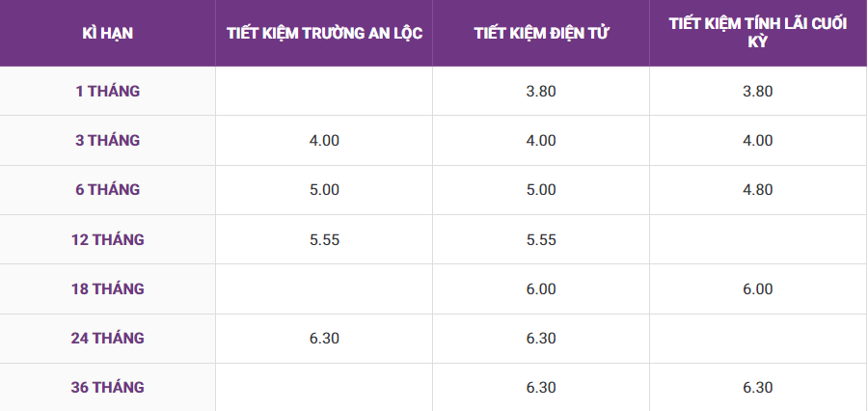Click 6.00 under Tính lãi cuối kỳ

point(758,289)
